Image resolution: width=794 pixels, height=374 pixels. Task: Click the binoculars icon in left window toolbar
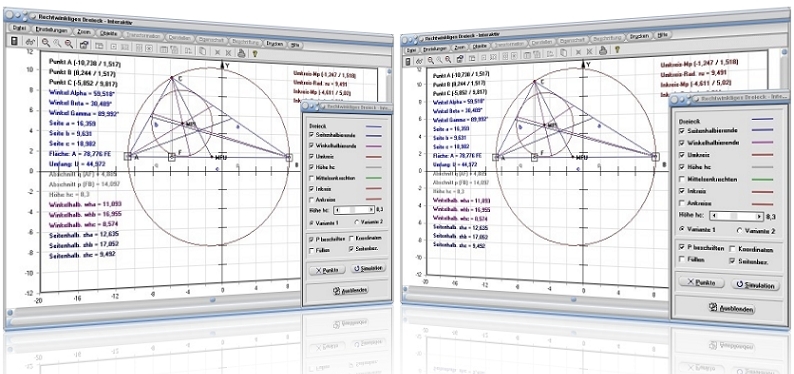30,42
